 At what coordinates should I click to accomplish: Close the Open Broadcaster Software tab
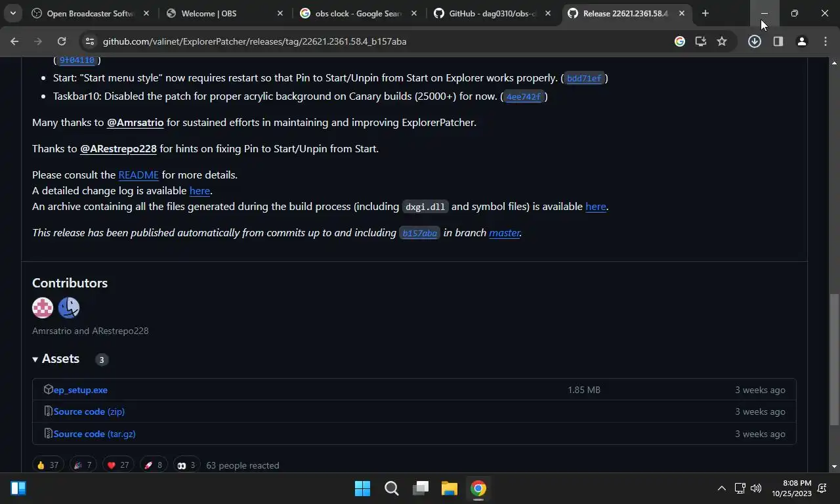tap(146, 13)
